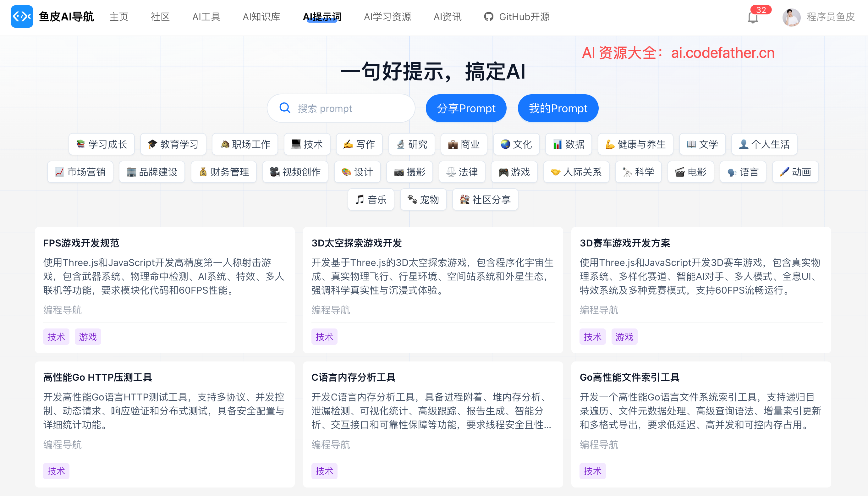Viewport: 868px width, 496px height.
Task: Open the 社区 navigation item
Action: pyautogui.click(x=160, y=17)
